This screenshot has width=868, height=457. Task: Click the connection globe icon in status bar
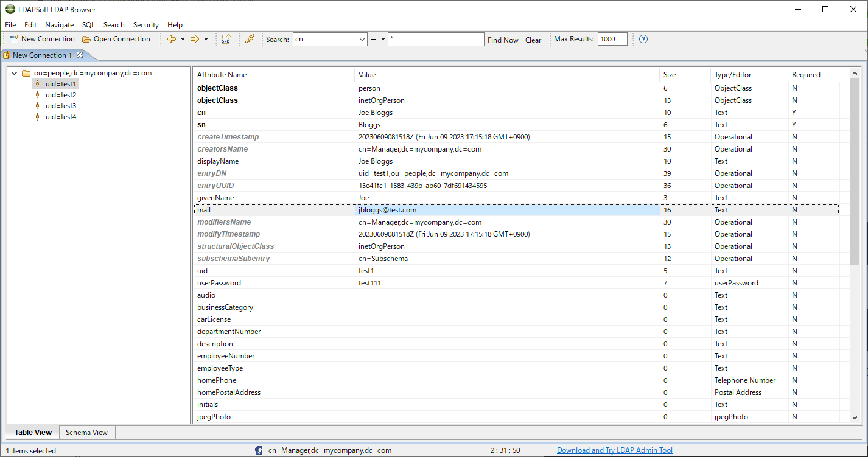pyautogui.click(x=258, y=450)
